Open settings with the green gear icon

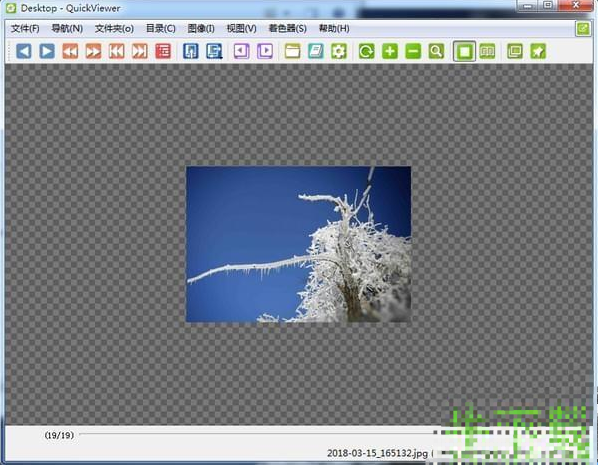[x=339, y=51]
